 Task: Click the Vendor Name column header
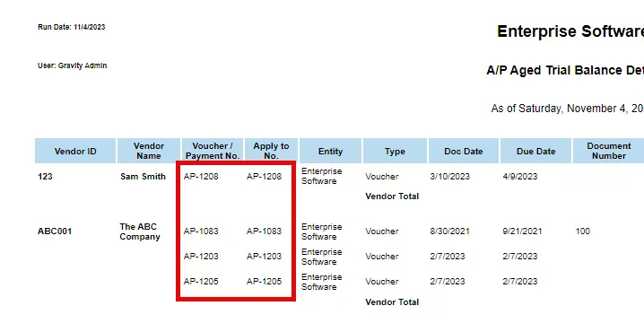(149, 151)
